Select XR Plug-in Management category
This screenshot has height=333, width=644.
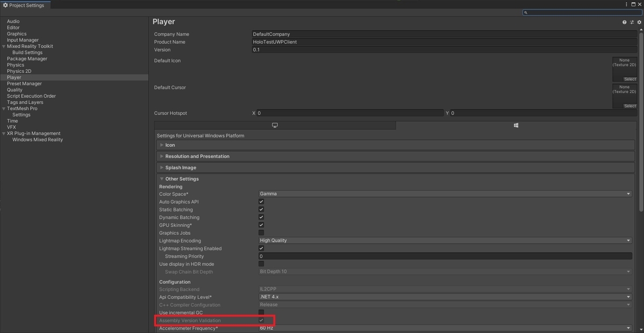34,133
